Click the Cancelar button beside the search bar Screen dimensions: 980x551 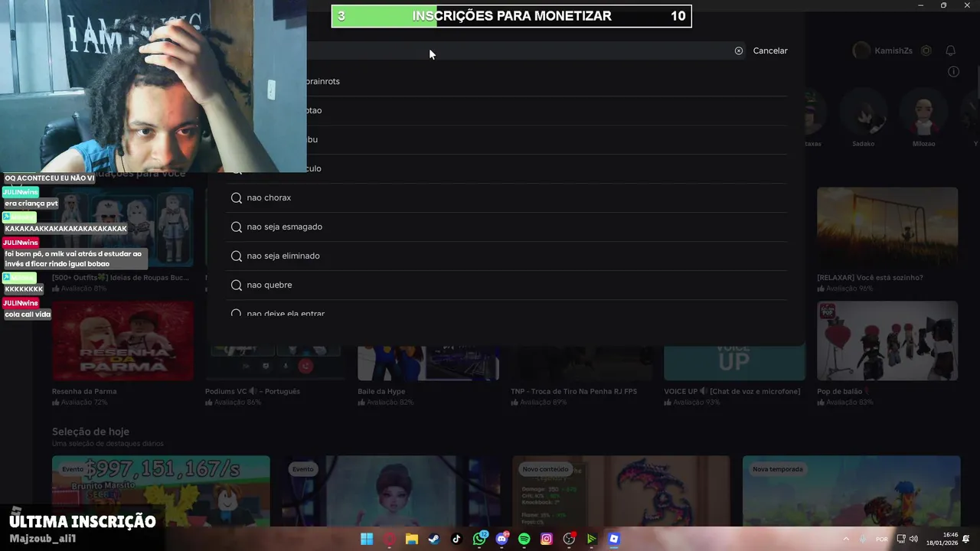click(770, 51)
